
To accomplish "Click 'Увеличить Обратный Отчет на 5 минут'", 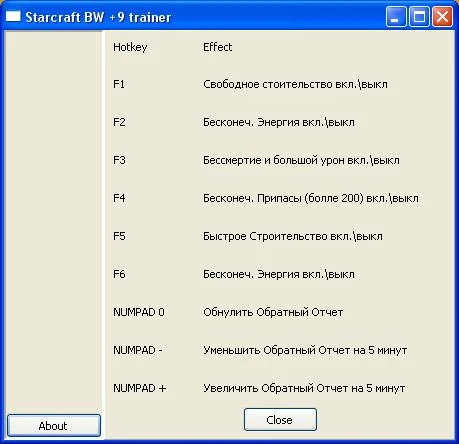I will pyautogui.click(x=304, y=388).
